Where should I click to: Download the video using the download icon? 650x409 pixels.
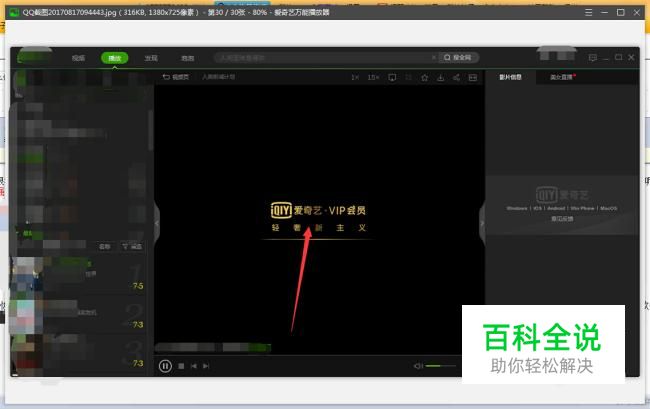(441, 77)
